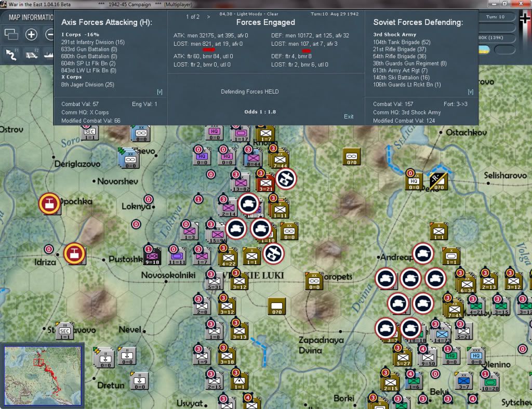Select the Soviet 5=27 unit counter
Viewport: 532px width, 409px height.
[x=403, y=357]
